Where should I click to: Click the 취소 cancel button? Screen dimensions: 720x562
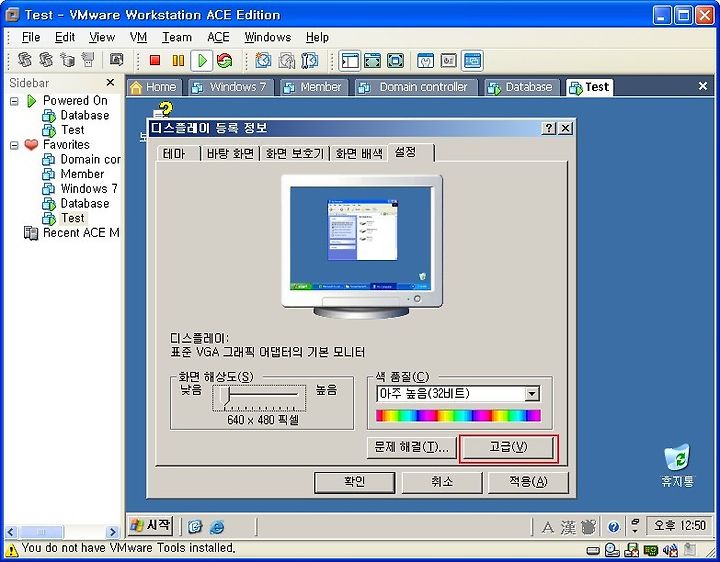(442, 482)
